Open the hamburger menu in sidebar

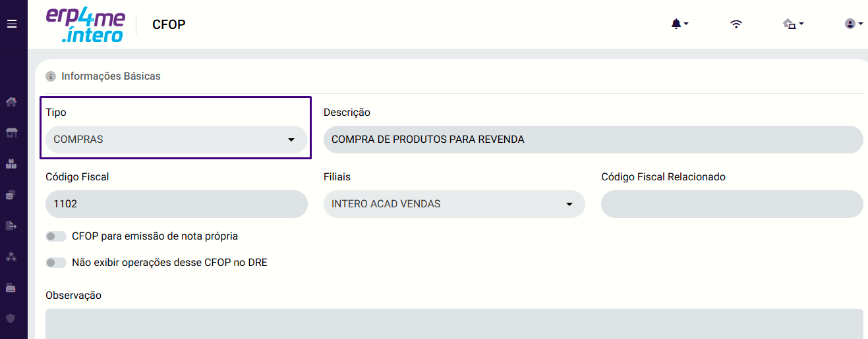point(11,24)
